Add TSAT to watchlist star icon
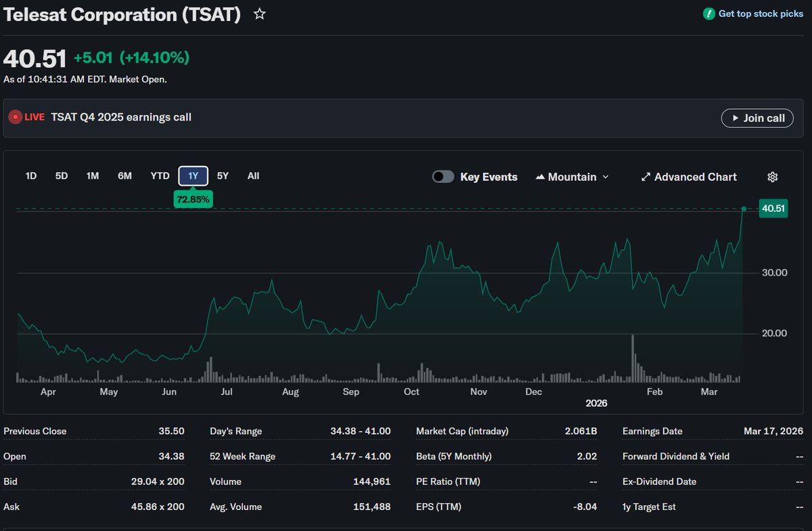The height and width of the screenshot is (531, 812). 260,14
